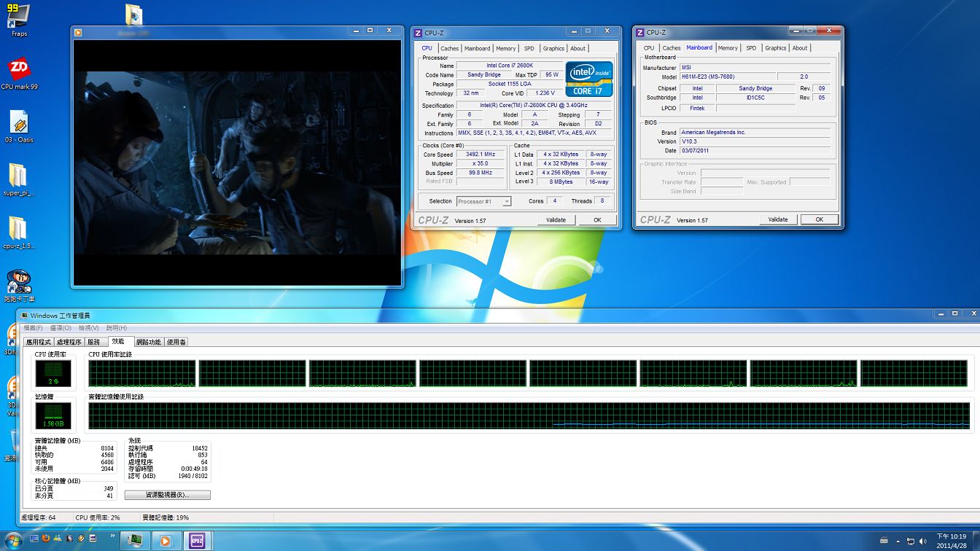Launch Firefox from quick launch

pos(45,539)
